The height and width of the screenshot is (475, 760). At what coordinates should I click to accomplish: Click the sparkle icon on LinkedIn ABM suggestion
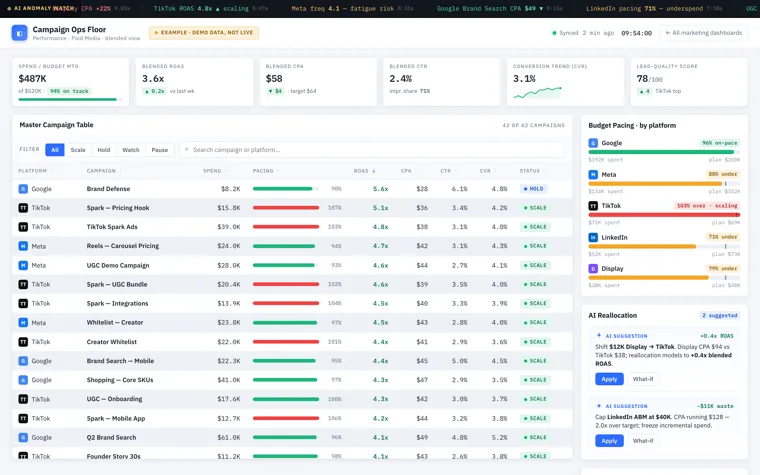coord(599,406)
